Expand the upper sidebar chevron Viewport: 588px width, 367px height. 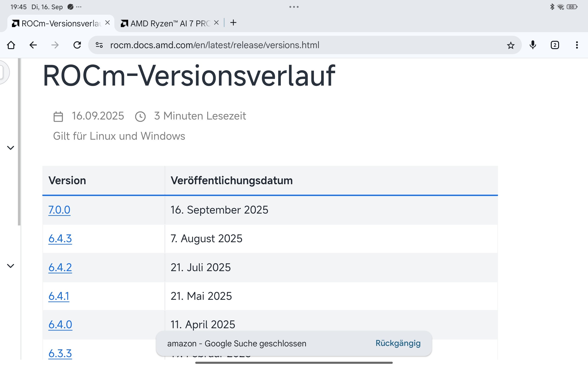tap(10, 147)
